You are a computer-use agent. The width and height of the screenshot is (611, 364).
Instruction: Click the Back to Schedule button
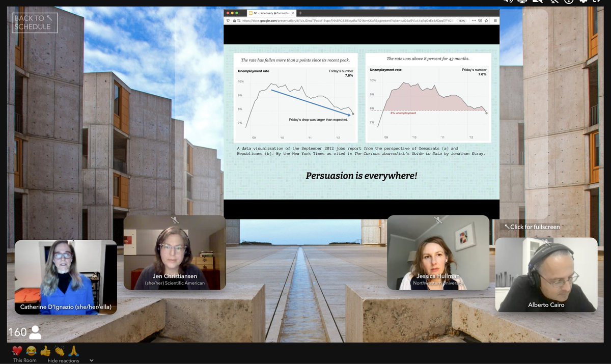(x=35, y=22)
